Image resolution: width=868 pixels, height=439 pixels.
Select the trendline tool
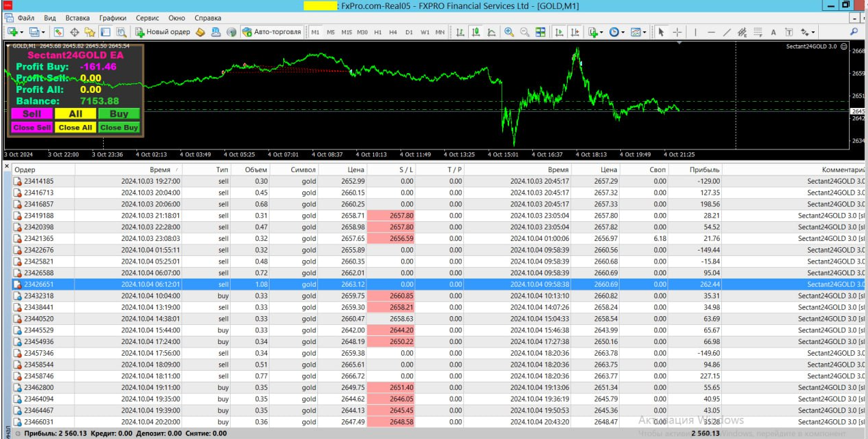(x=727, y=32)
